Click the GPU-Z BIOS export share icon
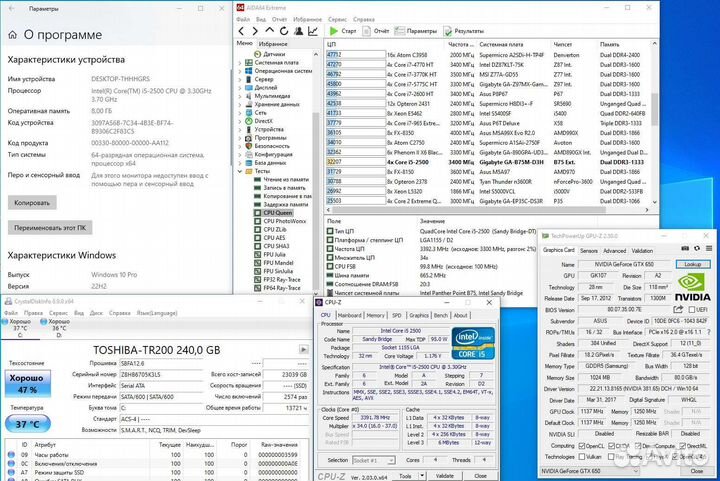Screen dimensions: 720x481 point(678,309)
